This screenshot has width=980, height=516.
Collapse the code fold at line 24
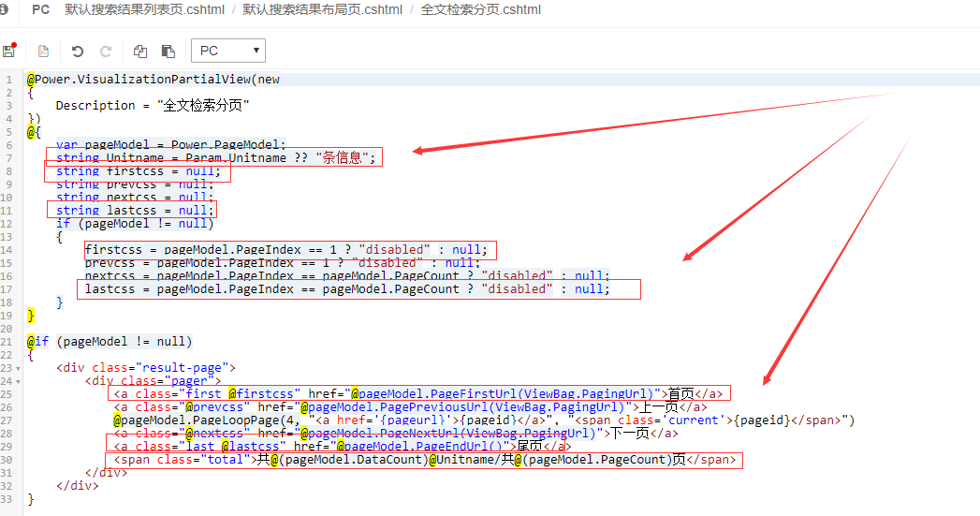click(18, 381)
